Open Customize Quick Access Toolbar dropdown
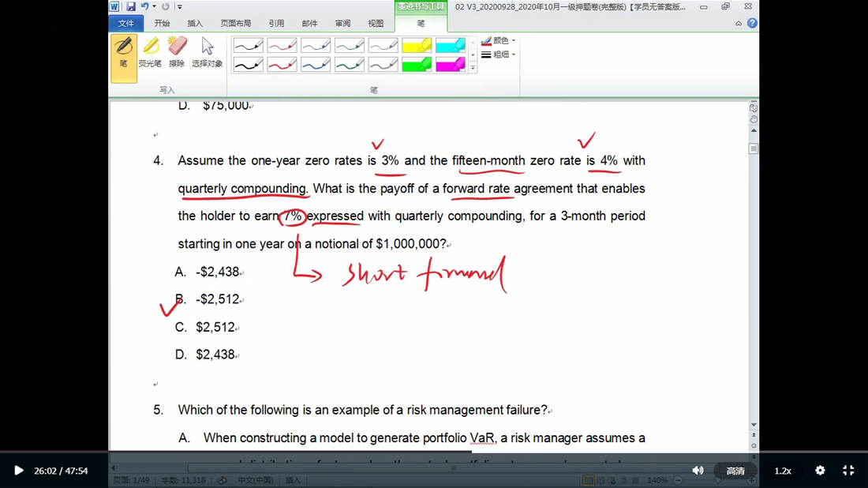The width and height of the screenshot is (868, 488). [x=179, y=6]
